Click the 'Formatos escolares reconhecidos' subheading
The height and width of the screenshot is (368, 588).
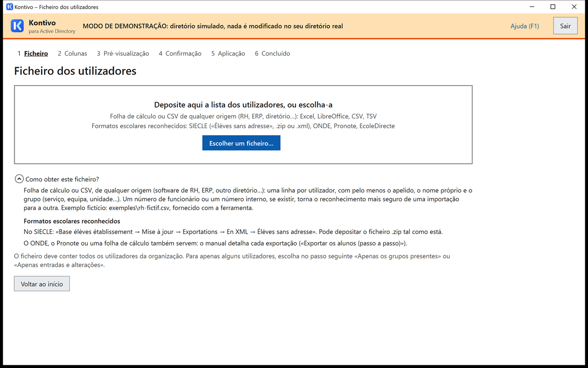tap(72, 221)
